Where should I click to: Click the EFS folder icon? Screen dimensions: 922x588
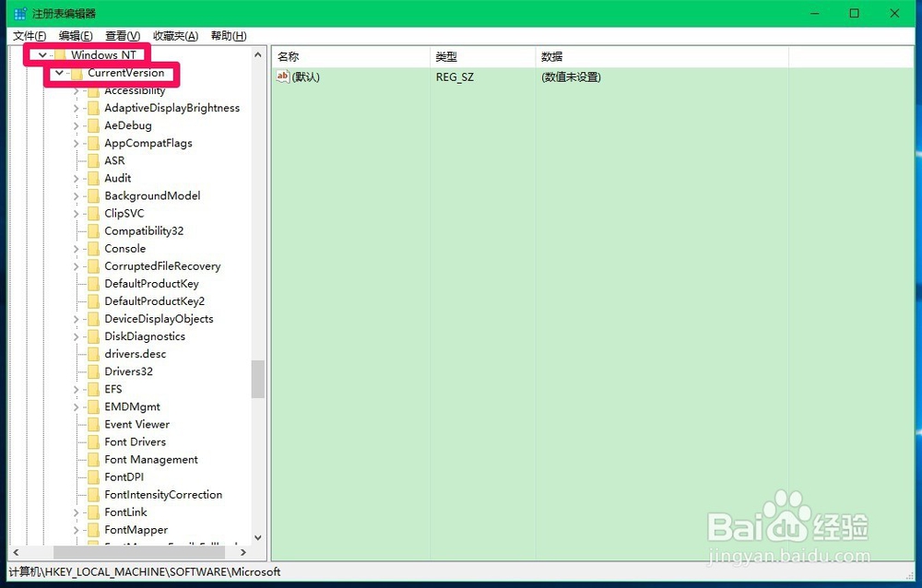coord(93,390)
